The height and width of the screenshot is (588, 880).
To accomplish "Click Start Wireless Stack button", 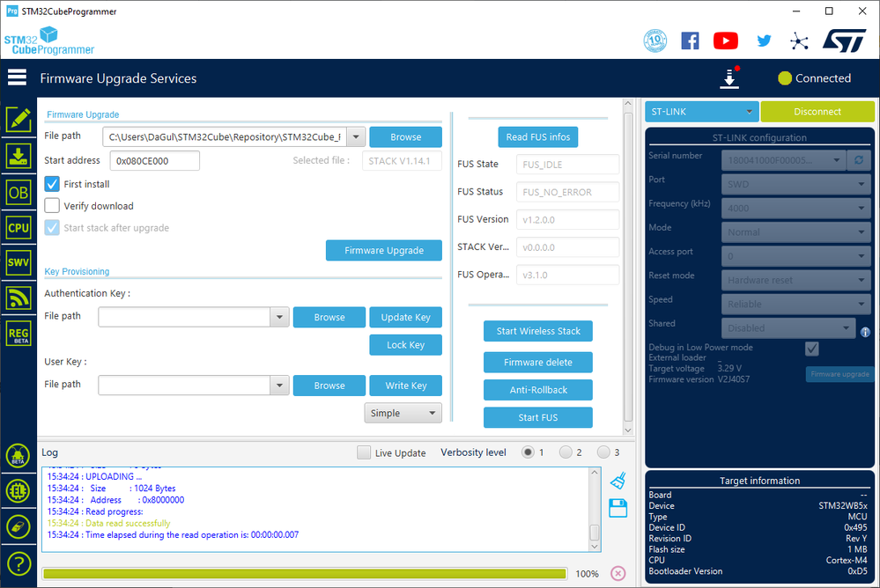I will click(537, 331).
